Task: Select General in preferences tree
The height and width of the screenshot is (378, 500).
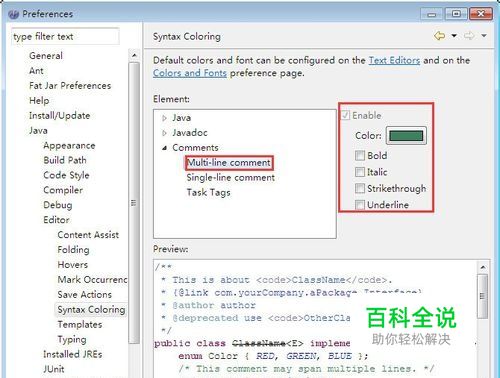Action: click(46, 56)
